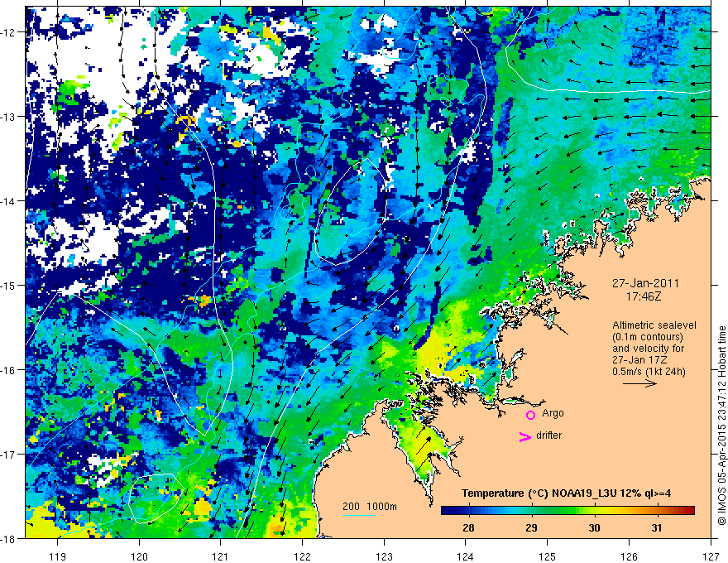Click the 'drifter' legend label
Viewport: 728px width, 563px height.
tap(548, 435)
